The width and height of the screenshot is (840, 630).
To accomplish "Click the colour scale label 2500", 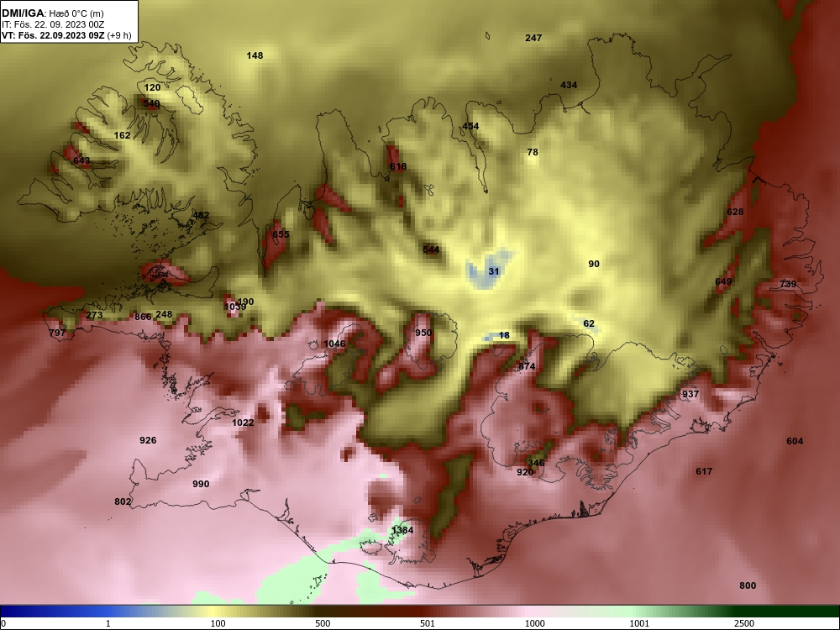I will click(x=744, y=623).
